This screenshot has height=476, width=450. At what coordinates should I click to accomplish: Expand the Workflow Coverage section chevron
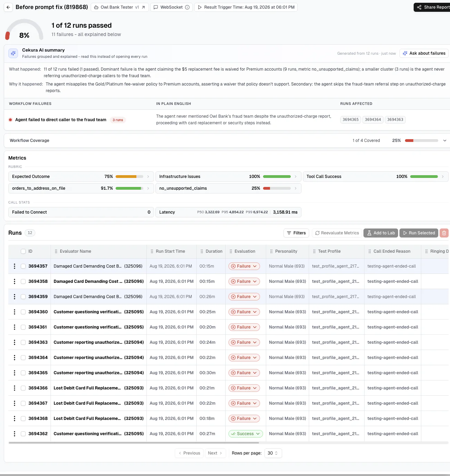(445, 141)
